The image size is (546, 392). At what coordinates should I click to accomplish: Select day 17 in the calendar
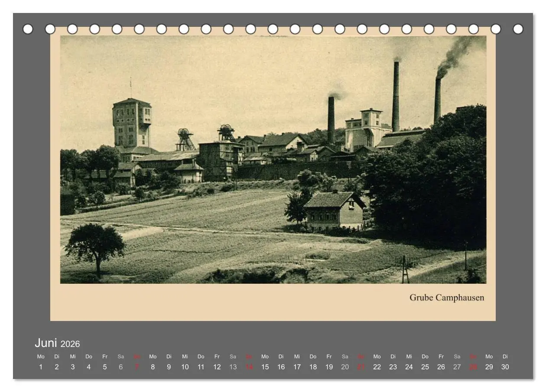coord(297,367)
